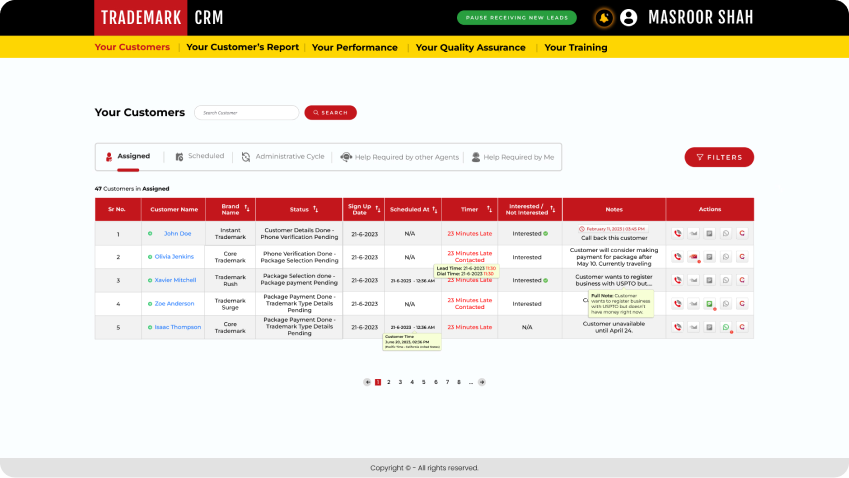
Task: Click the call icon for John Doe
Action: [x=678, y=233]
